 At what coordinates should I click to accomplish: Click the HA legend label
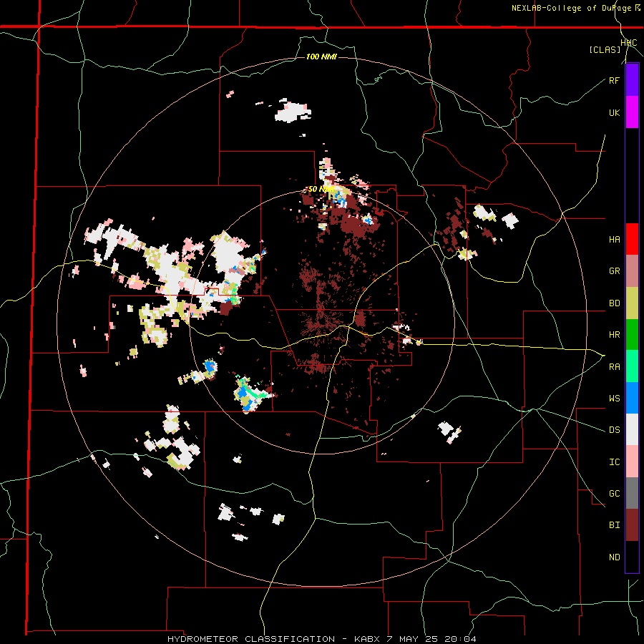click(x=614, y=239)
